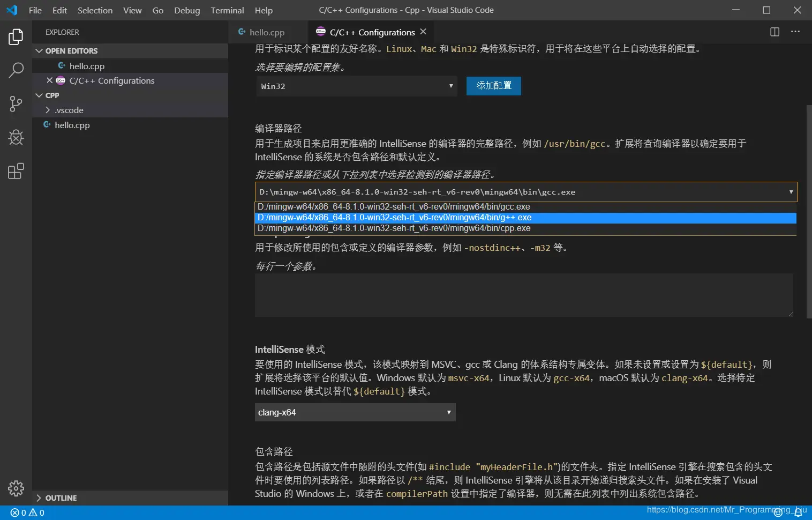
Task: Select the cpp.exe compiler path option
Action: pos(525,228)
